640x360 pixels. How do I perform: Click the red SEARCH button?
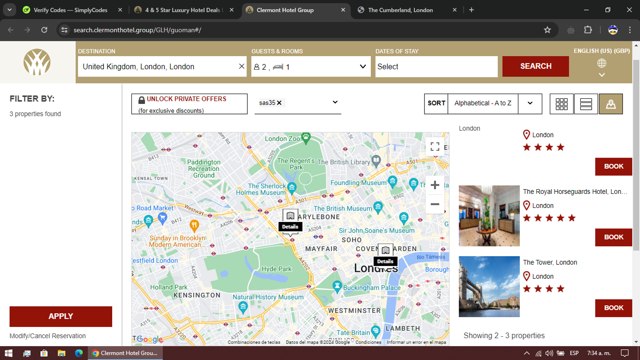536,66
